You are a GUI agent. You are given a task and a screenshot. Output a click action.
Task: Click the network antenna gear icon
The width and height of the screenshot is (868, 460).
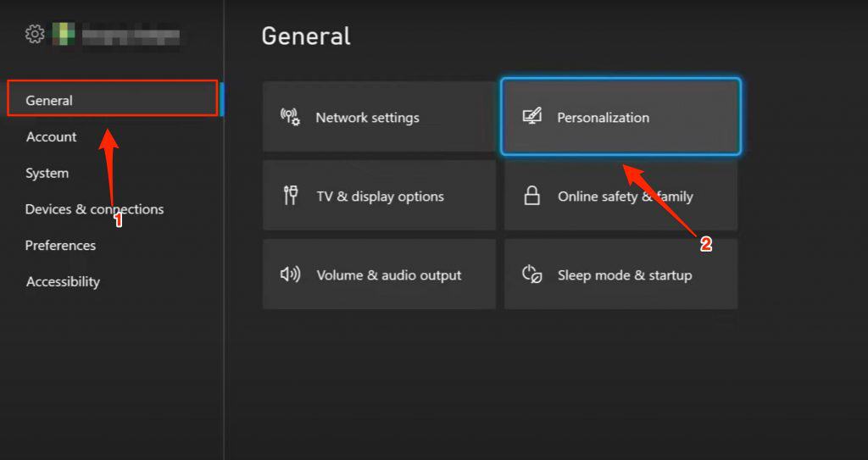tap(291, 117)
